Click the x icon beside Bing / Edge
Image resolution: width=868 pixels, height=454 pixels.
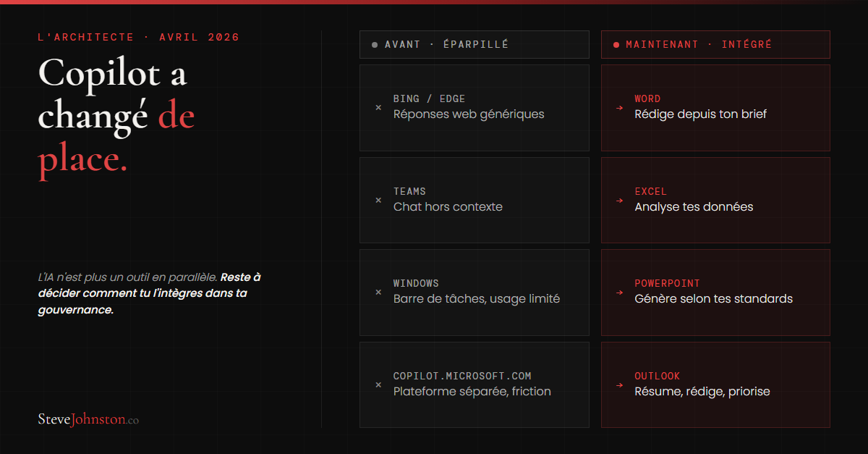point(378,107)
